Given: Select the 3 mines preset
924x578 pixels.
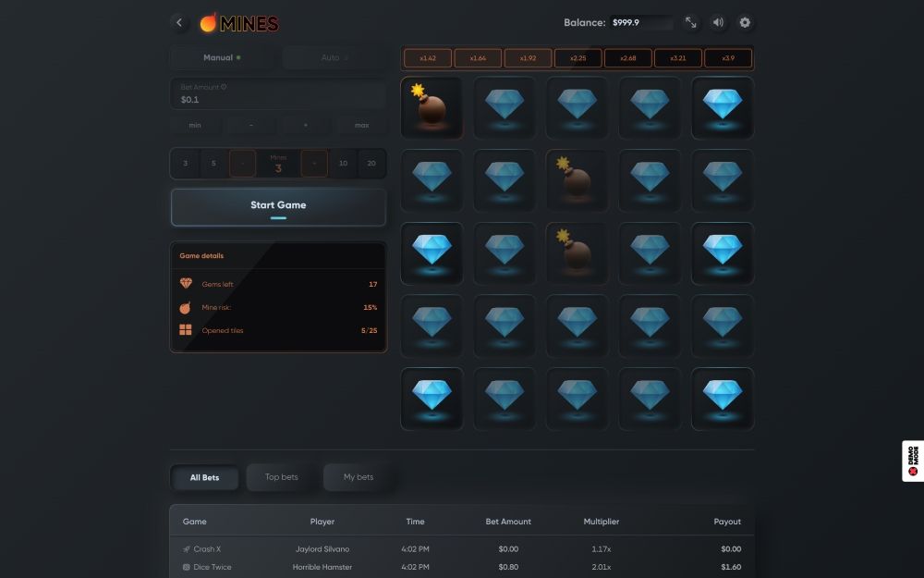Looking at the screenshot, I should (x=186, y=164).
